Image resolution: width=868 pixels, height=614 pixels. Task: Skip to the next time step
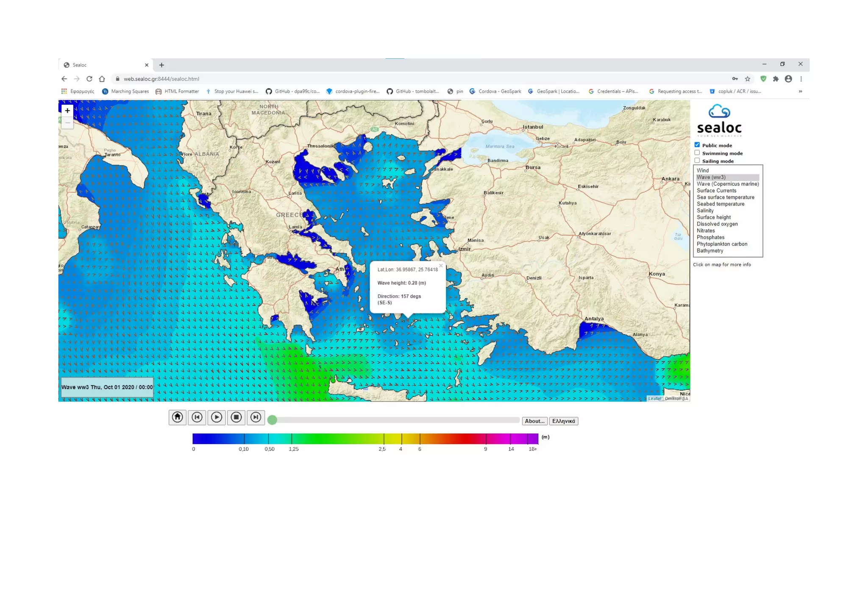pos(256,417)
